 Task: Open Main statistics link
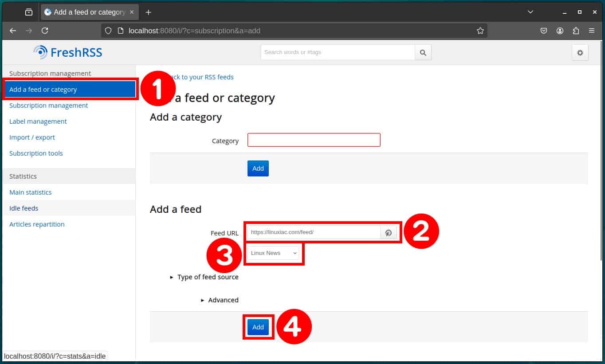31,192
